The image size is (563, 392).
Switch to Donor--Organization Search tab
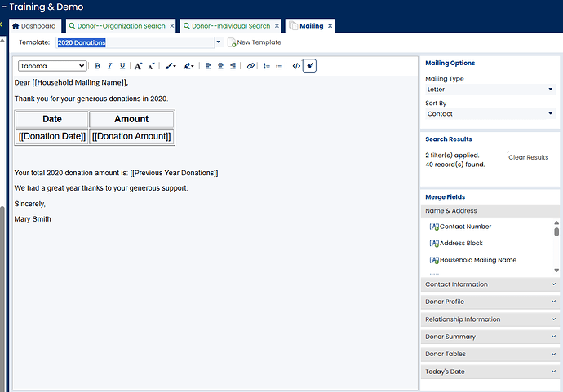(x=121, y=26)
